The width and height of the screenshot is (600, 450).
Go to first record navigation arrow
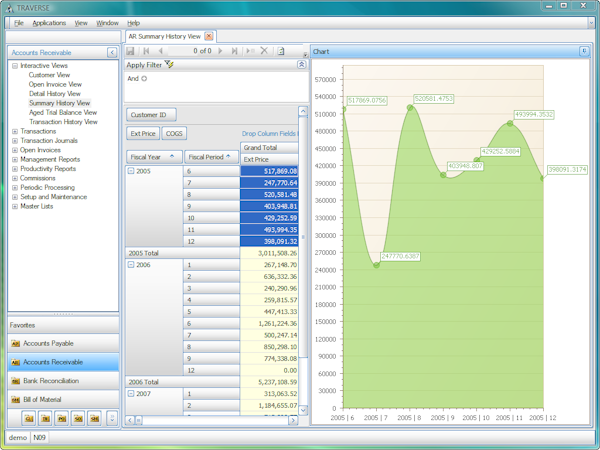pyautogui.click(x=146, y=51)
